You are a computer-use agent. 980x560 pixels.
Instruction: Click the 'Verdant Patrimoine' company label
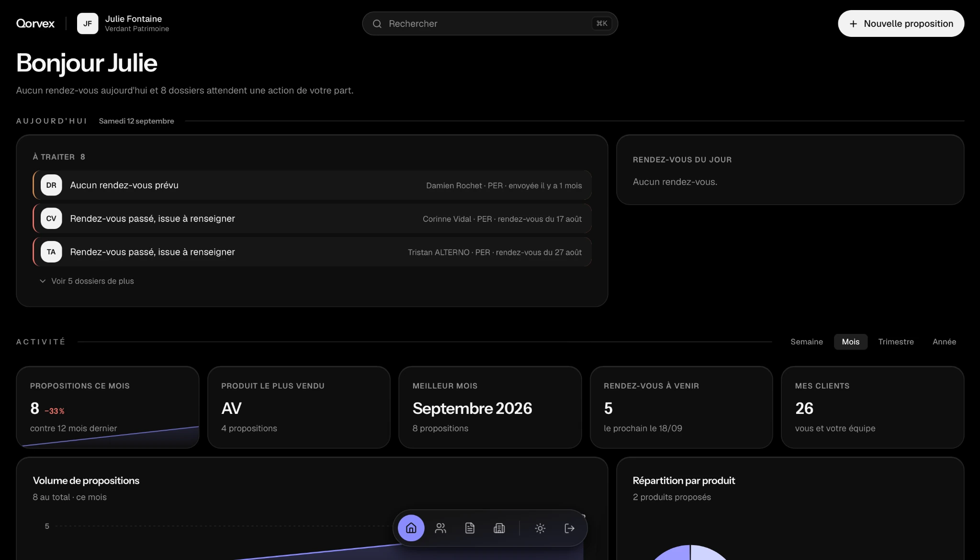pyautogui.click(x=137, y=29)
